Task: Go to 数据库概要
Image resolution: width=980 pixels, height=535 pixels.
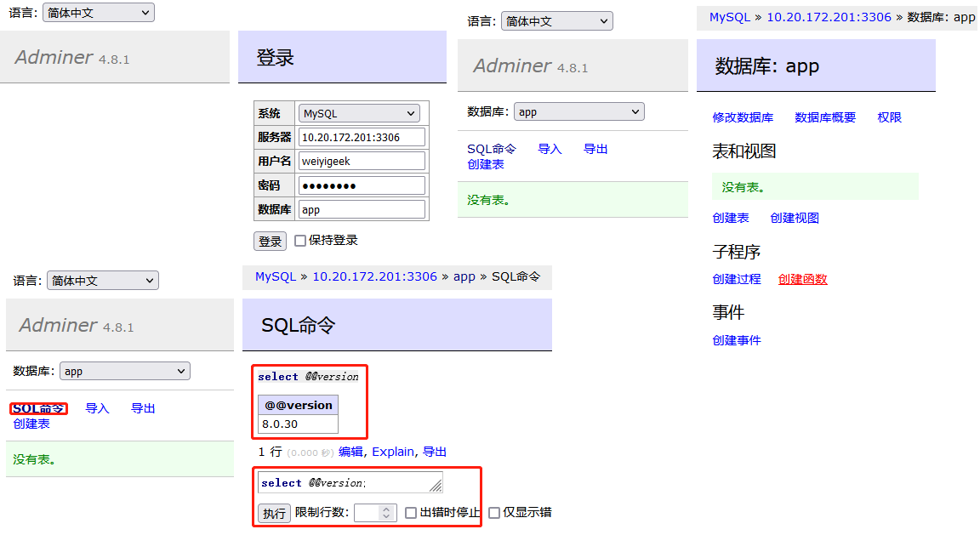Action: (x=825, y=117)
